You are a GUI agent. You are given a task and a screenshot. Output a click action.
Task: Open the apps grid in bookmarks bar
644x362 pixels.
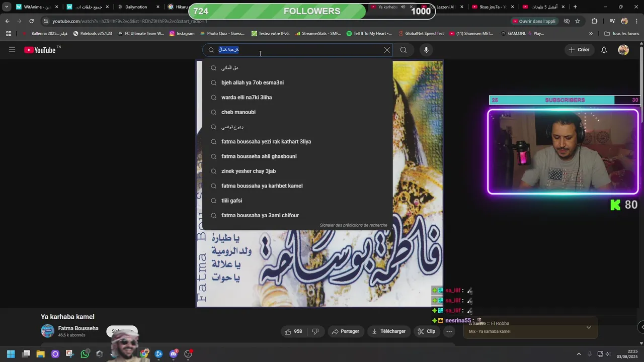[x=9, y=34]
